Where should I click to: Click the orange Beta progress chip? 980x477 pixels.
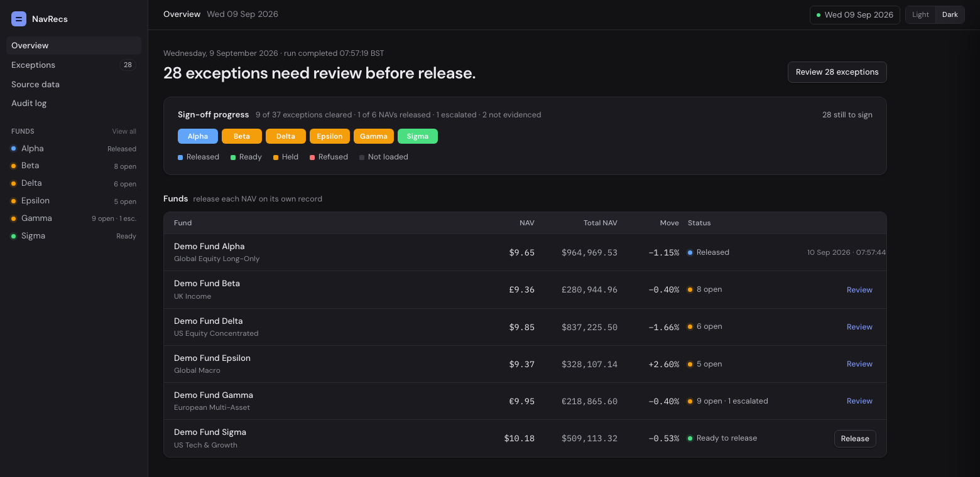coord(242,136)
